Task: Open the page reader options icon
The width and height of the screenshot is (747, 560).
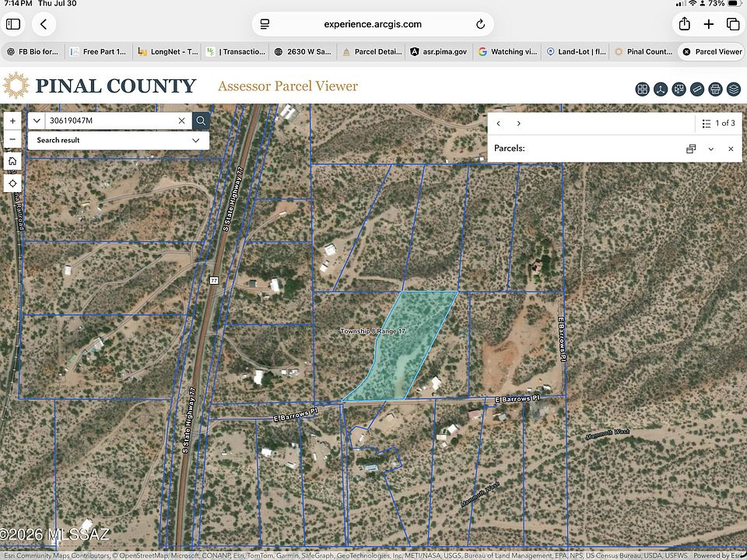Action: click(x=265, y=24)
